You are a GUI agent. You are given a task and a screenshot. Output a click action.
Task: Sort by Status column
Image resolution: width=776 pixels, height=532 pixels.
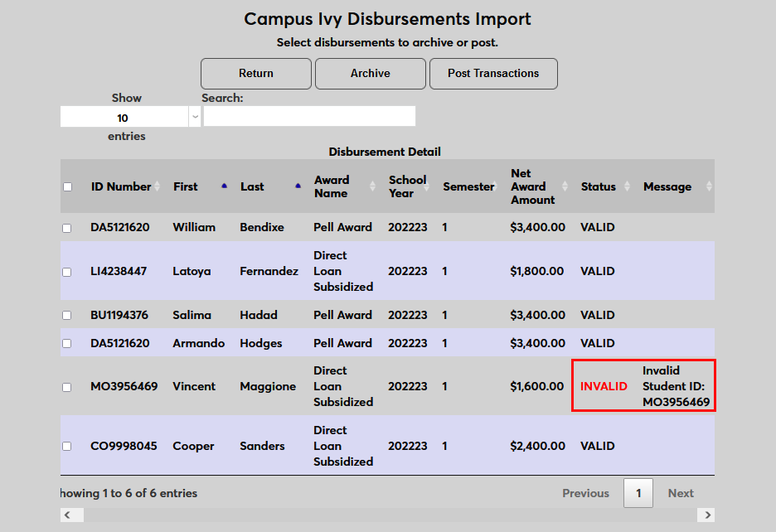tap(599, 186)
